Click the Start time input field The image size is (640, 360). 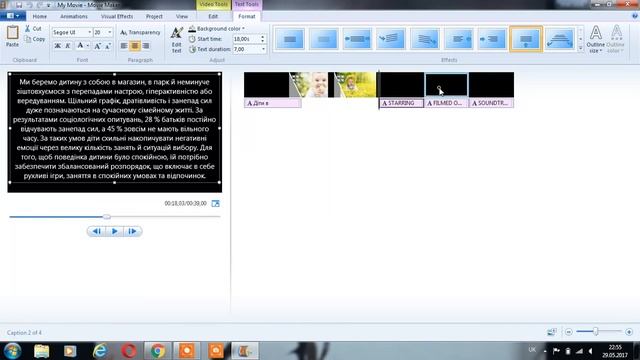tap(246, 39)
